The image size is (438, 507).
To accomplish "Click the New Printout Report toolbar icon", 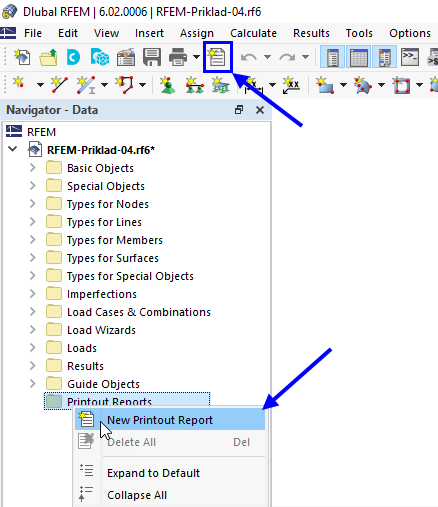I will (217, 57).
